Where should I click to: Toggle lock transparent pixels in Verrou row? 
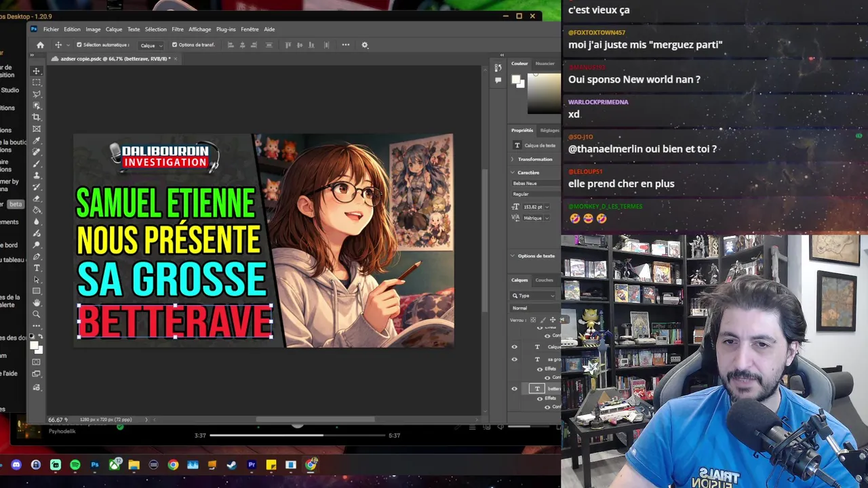pos(533,320)
